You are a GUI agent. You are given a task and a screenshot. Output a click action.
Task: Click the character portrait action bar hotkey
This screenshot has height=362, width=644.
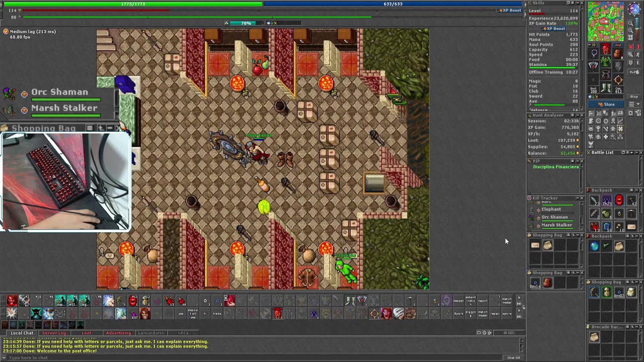[x=145, y=314]
